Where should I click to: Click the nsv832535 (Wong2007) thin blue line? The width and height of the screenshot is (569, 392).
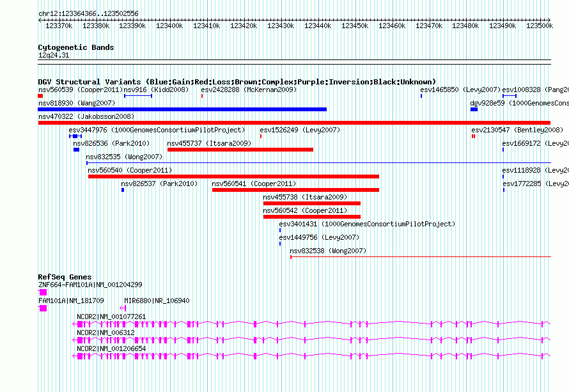coord(318,163)
